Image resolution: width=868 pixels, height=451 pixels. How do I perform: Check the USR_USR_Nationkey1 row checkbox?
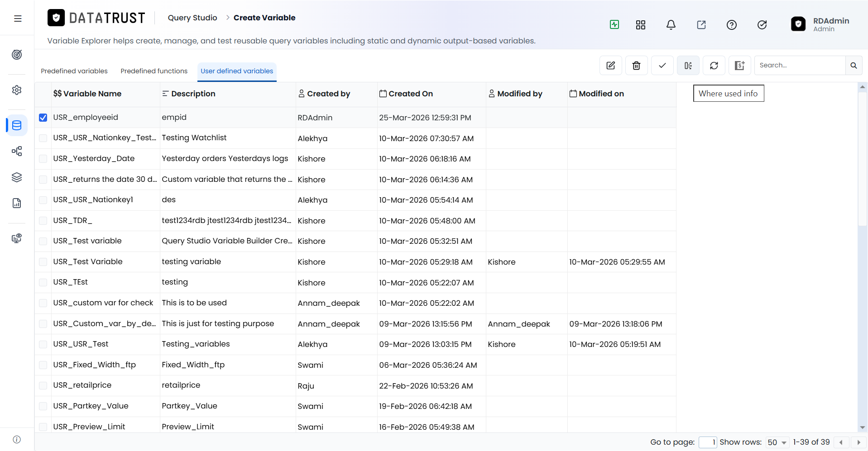pos(43,200)
